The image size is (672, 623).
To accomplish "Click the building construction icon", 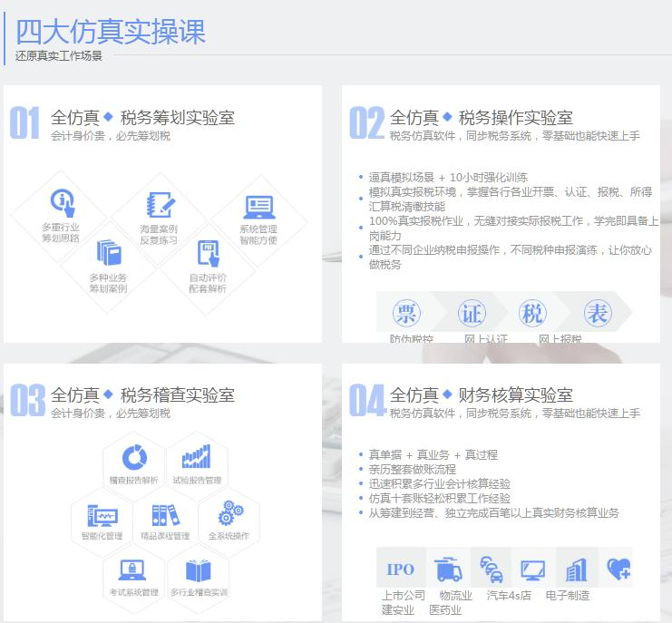I will click(577, 569).
